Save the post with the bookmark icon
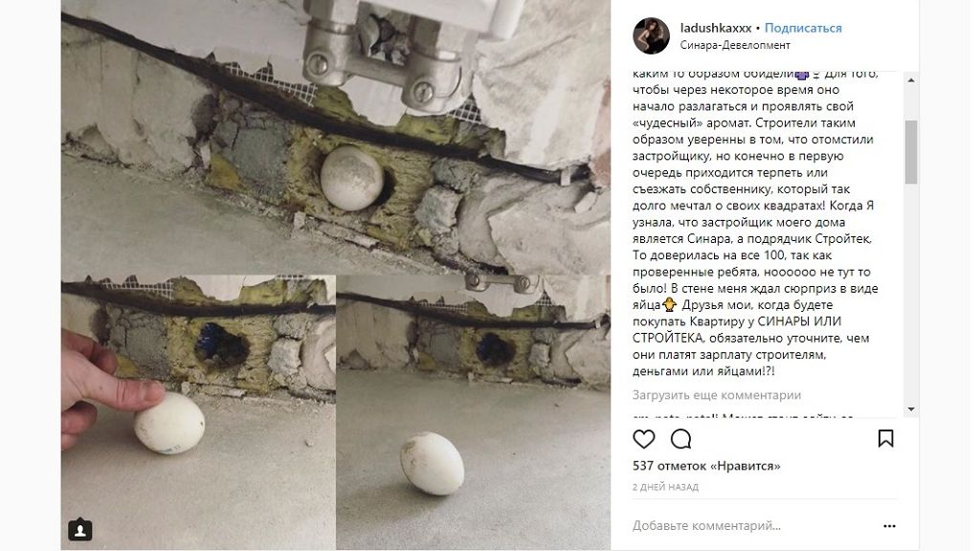980x551 pixels. pos(885,438)
